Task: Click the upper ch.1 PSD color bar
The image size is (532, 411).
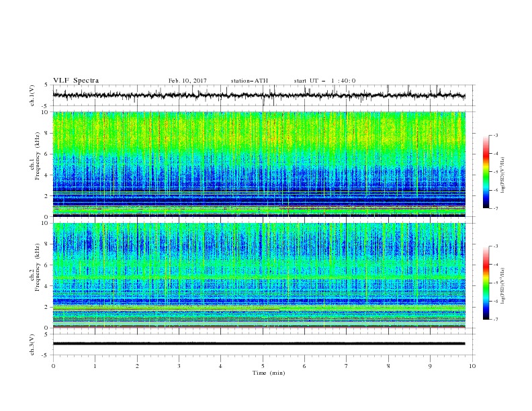Action: [486, 172]
